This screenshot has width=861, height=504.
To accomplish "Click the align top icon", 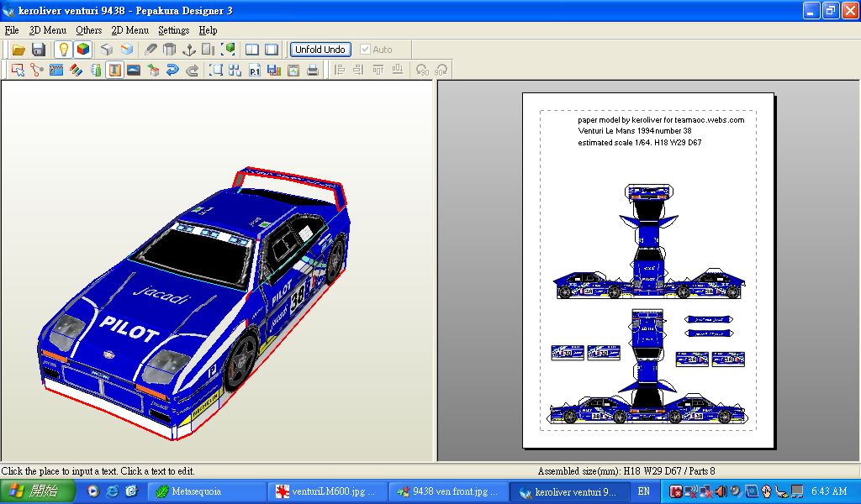I will [x=378, y=71].
